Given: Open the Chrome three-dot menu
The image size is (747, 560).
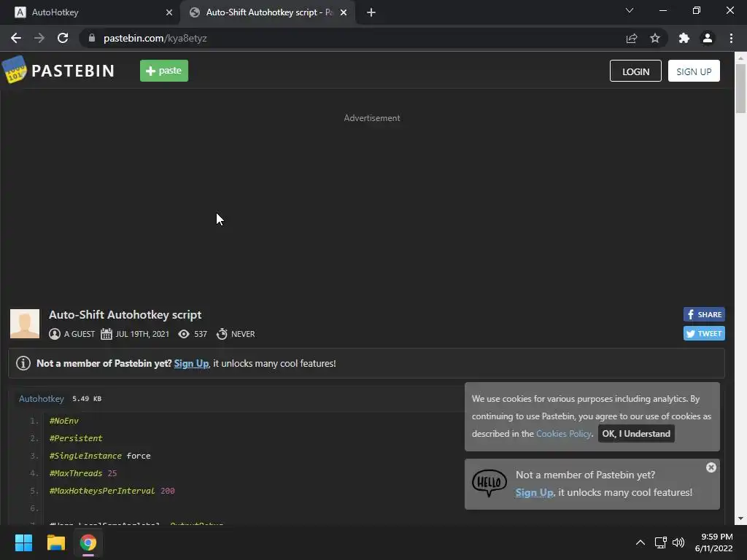Looking at the screenshot, I should pyautogui.click(x=731, y=38).
